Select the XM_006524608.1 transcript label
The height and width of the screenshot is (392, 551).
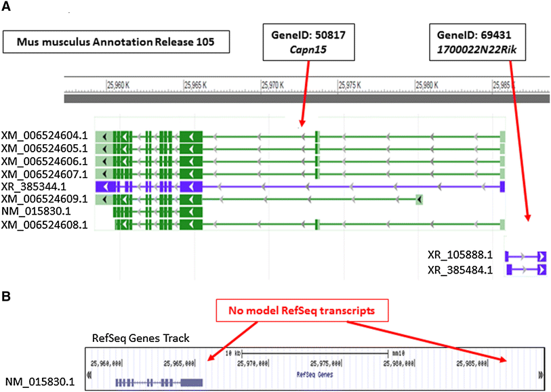(x=45, y=224)
